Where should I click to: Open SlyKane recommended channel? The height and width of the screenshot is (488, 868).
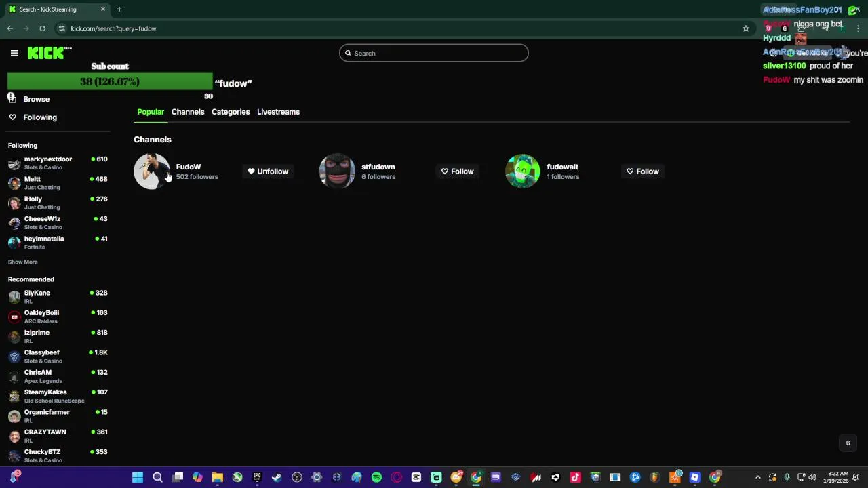(x=58, y=297)
